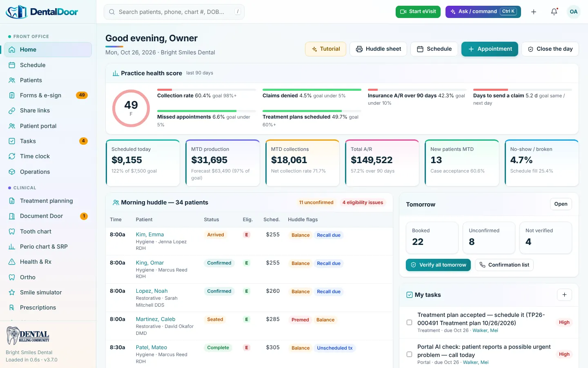Open the Scheduled today $9,155 card
588x368 pixels.
(x=143, y=163)
